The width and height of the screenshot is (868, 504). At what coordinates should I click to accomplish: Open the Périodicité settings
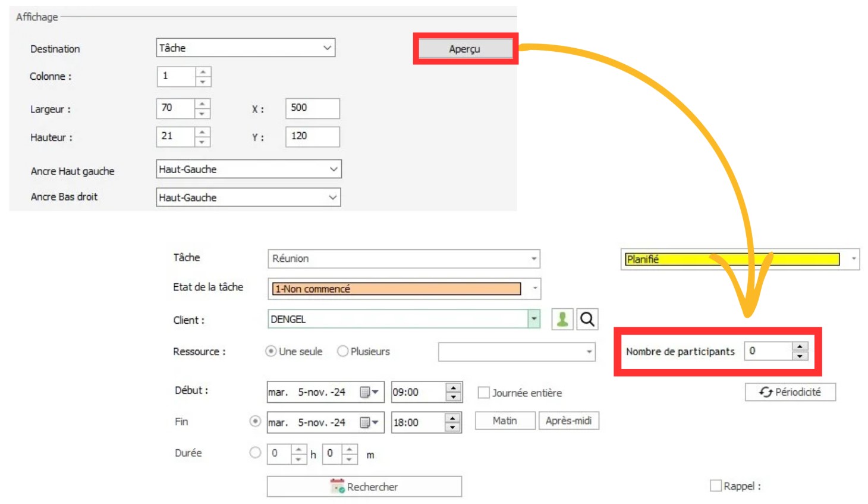click(x=790, y=392)
